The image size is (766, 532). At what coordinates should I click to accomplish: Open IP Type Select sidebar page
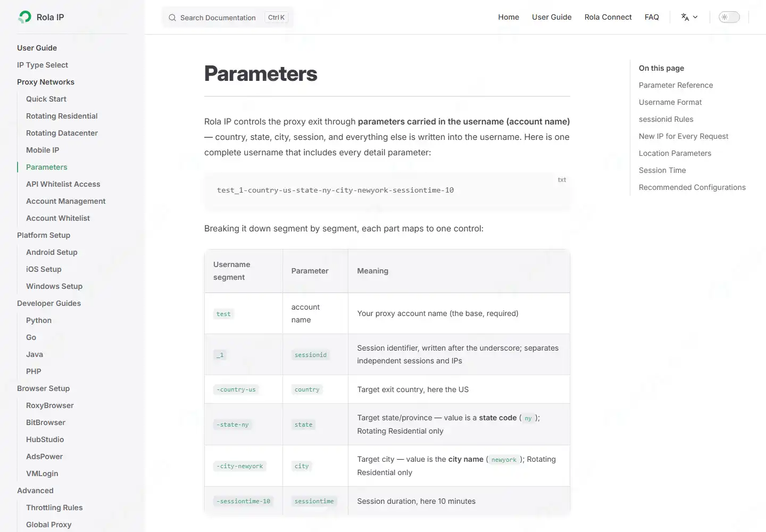pos(43,65)
